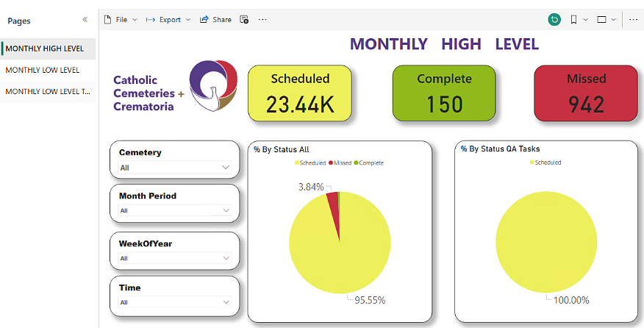Click the View layout rectangle icon
Viewport: 644px width, 328px height.
pyautogui.click(x=602, y=20)
